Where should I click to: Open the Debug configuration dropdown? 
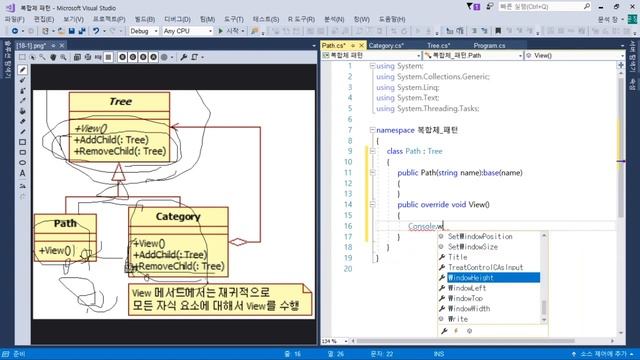(144, 31)
